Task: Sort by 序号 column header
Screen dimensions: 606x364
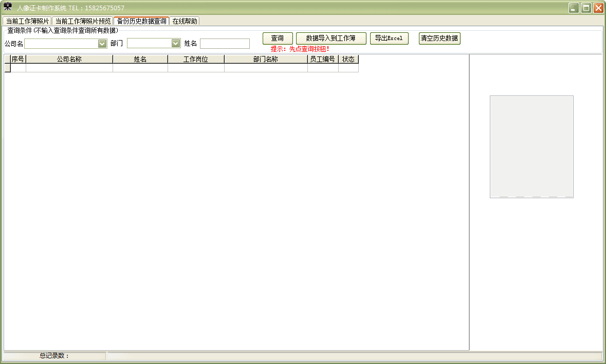Action: click(18, 59)
